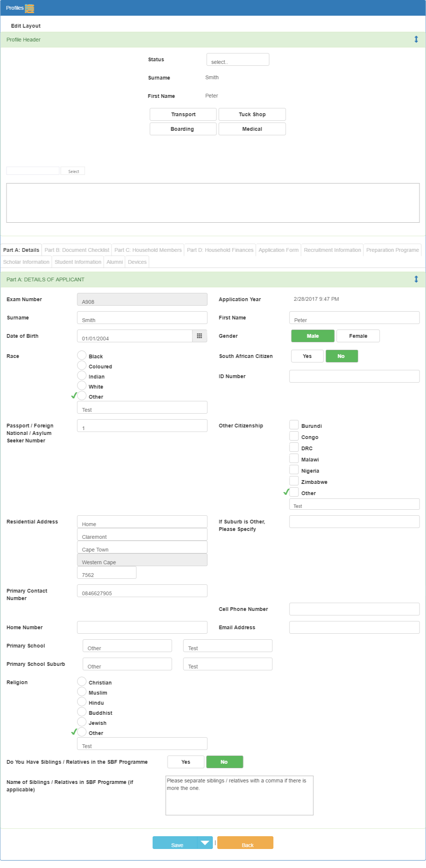This screenshot has width=426, height=868.
Task: Set Gender to Female
Action: 358,336
